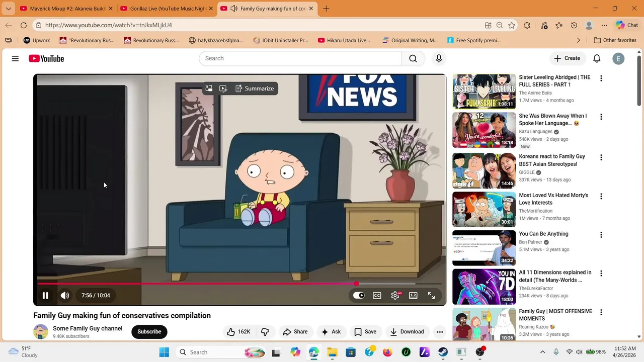Click the Share button below the video
Image resolution: width=644 pixels, height=362 pixels.
click(295, 332)
